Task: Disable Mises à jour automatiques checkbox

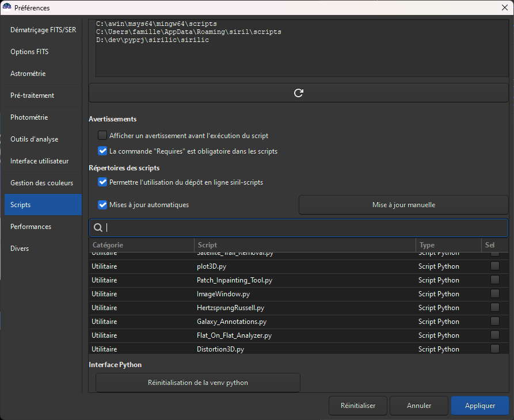Action: click(x=102, y=205)
